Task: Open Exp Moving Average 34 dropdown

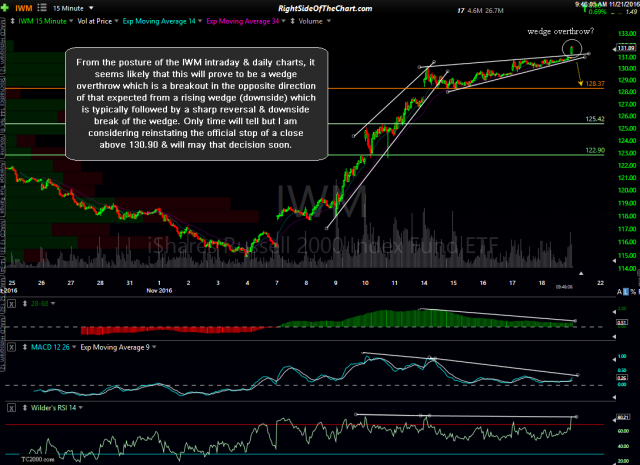Action: coord(283,21)
